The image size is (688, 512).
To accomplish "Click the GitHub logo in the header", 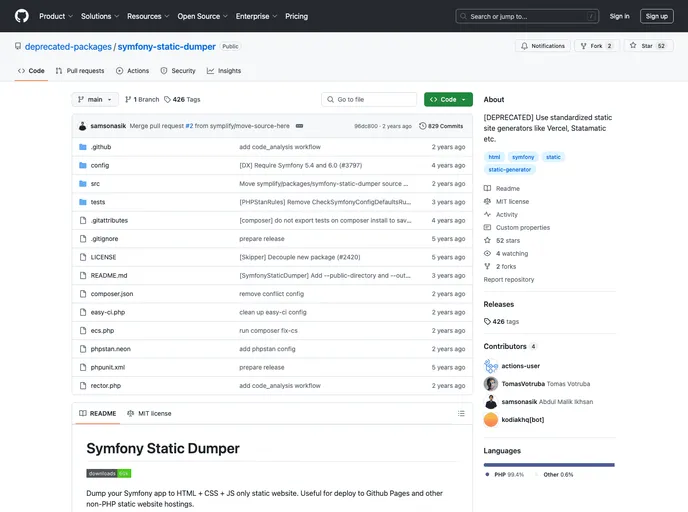I will pyautogui.click(x=22, y=16).
